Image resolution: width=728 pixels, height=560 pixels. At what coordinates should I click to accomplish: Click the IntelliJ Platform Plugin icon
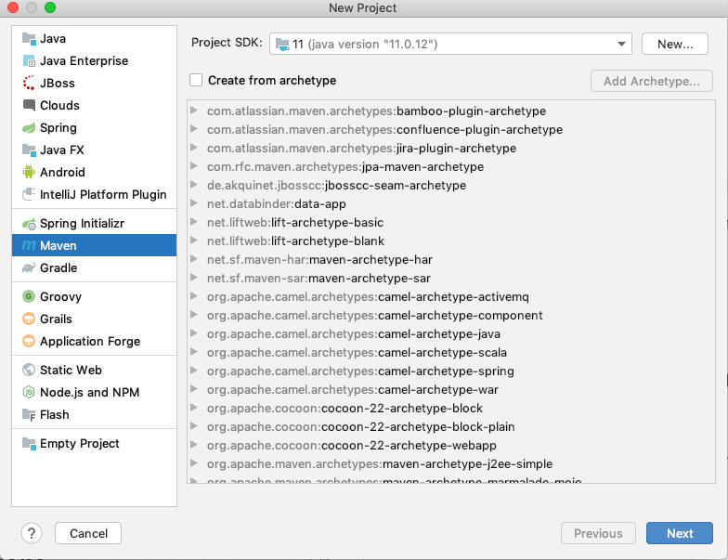(x=29, y=195)
